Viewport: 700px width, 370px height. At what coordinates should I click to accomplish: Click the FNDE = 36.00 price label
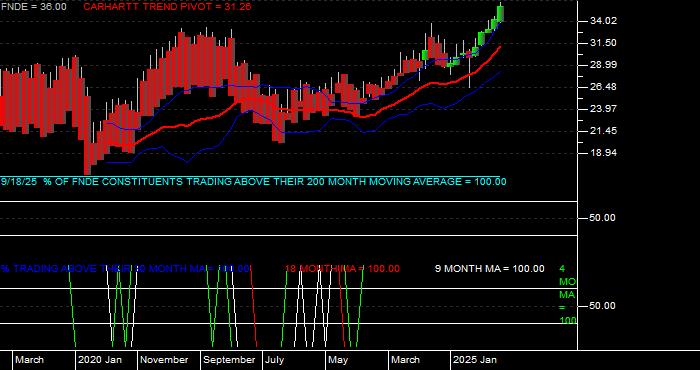tap(33, 7)
